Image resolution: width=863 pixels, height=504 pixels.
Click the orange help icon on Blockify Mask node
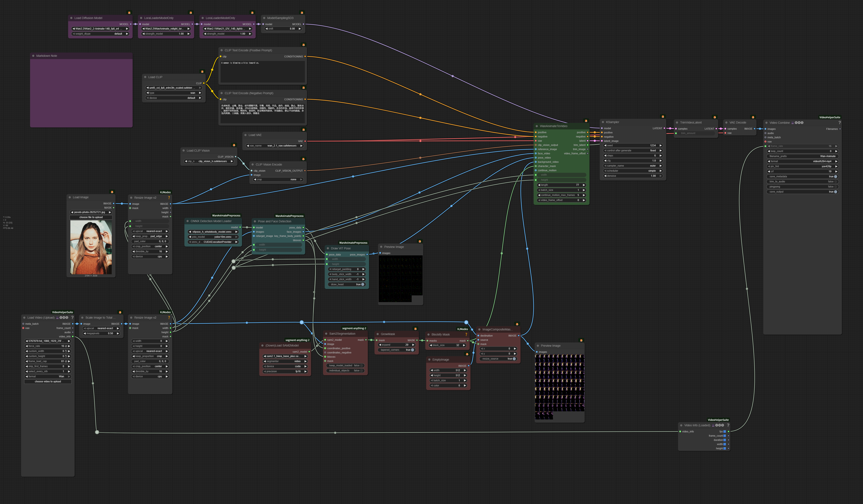tap(466, 334)
